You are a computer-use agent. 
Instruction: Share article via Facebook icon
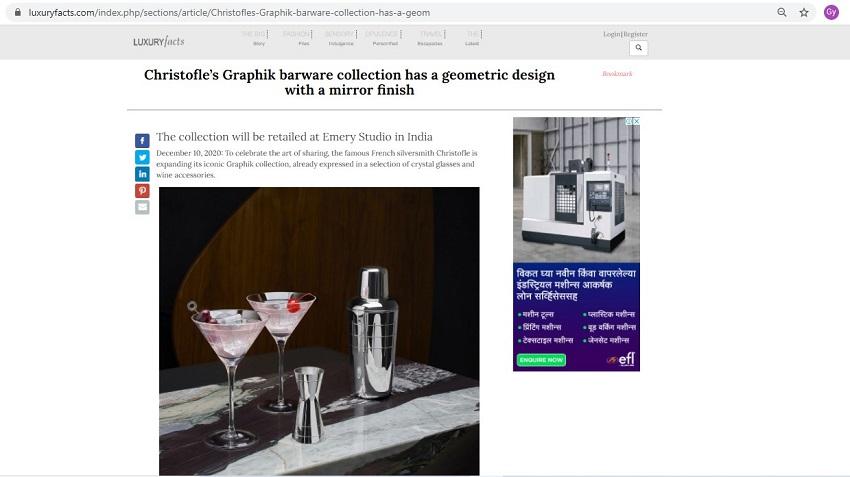[x=142, y=141]
